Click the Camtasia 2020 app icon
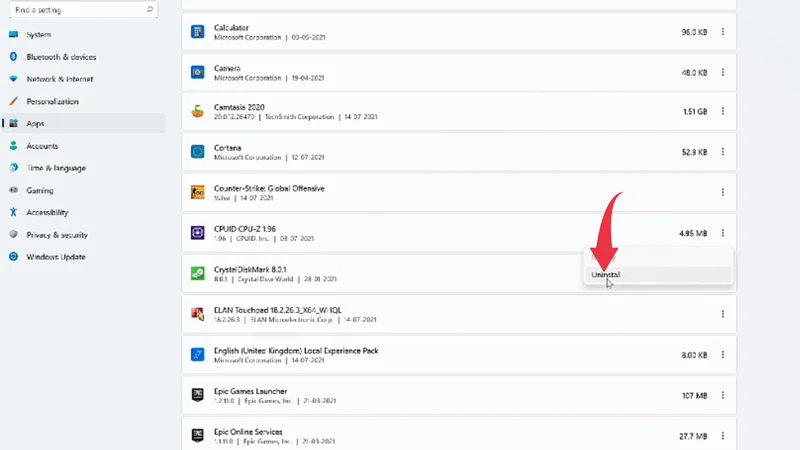The width and height of the screenshot is (800, 450). (x=197, y=112)
